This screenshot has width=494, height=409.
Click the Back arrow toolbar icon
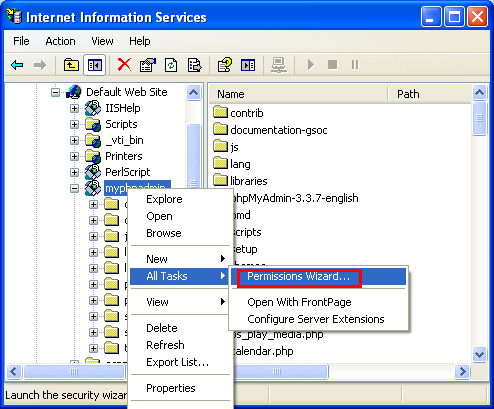[x=17, y=65]
